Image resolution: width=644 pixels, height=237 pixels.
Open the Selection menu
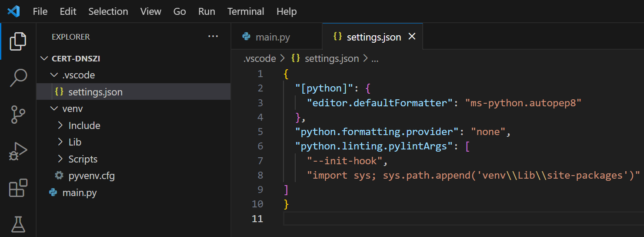[108, 11]
